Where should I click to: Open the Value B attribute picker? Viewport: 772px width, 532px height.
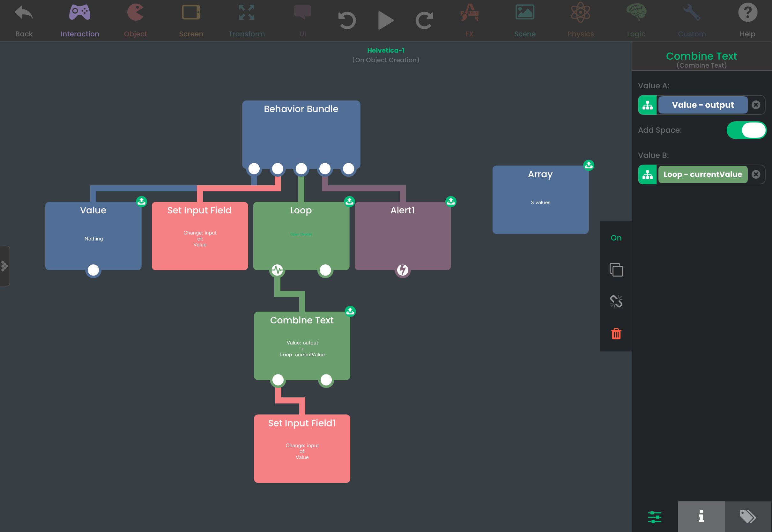647,175
